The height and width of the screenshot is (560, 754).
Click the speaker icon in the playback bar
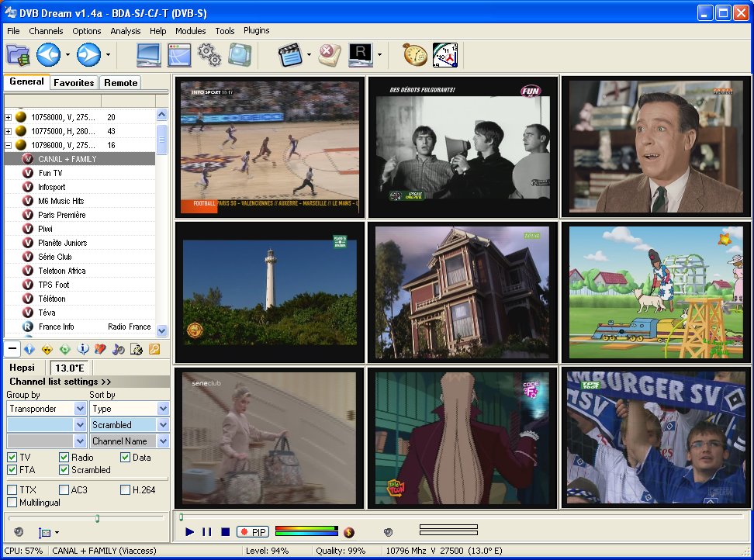pos(388,531)
